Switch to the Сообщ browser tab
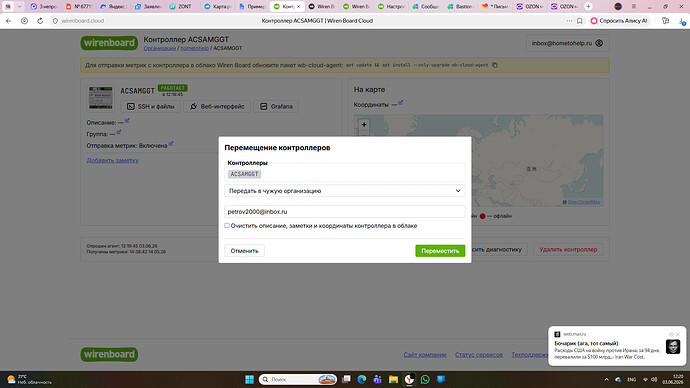This screenshot has height=388, width=690. tap(426, 7)
